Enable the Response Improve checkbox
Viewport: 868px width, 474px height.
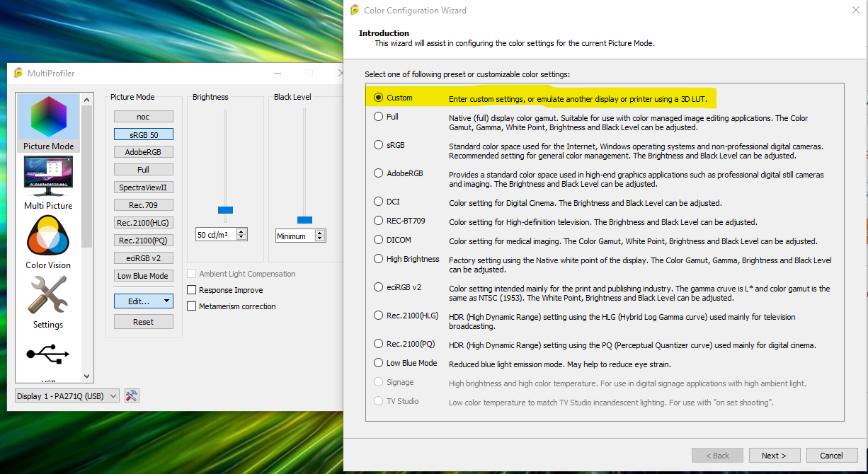click(x=192, y=290)
